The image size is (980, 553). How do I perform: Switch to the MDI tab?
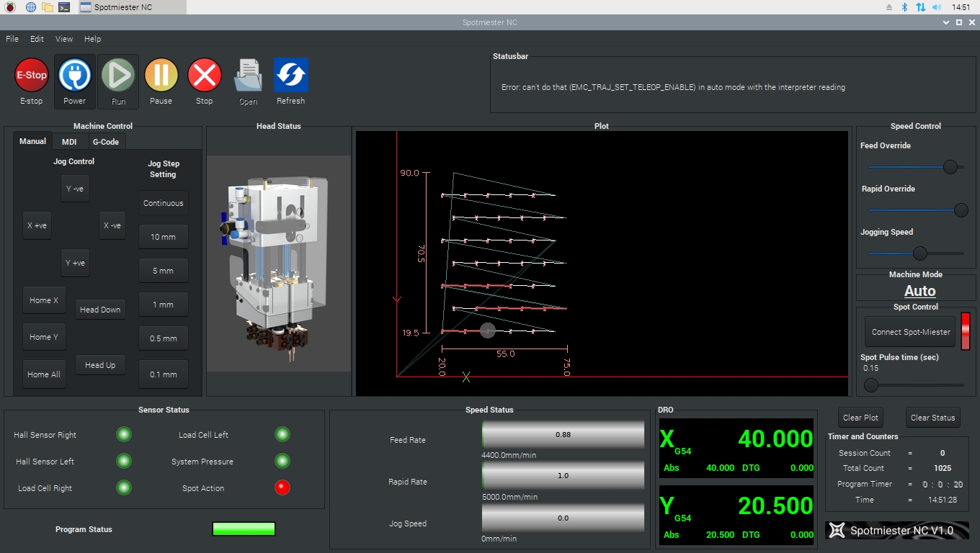[x=69, y=142]
